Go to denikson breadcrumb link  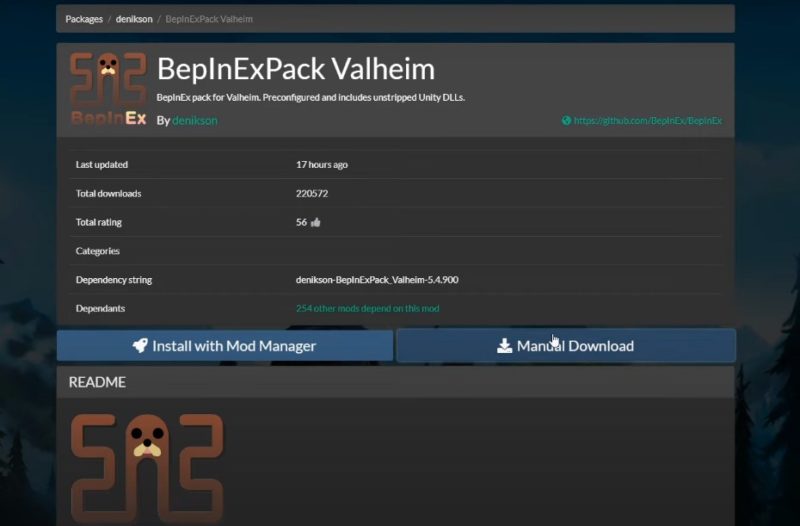coord(134,19)
